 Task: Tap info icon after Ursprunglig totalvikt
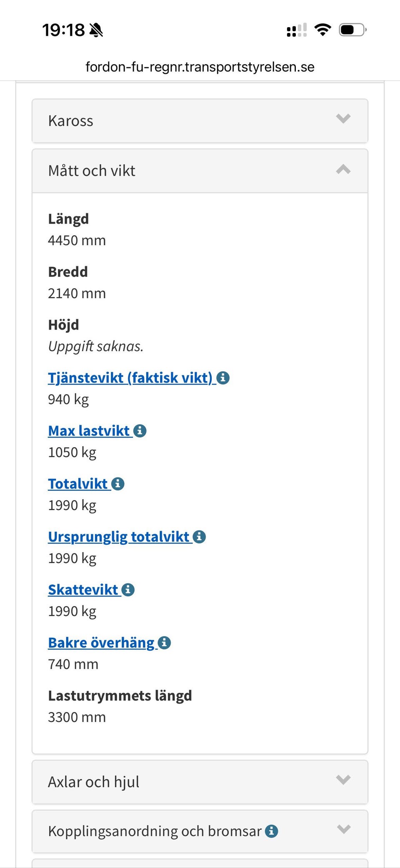(200, 537)
